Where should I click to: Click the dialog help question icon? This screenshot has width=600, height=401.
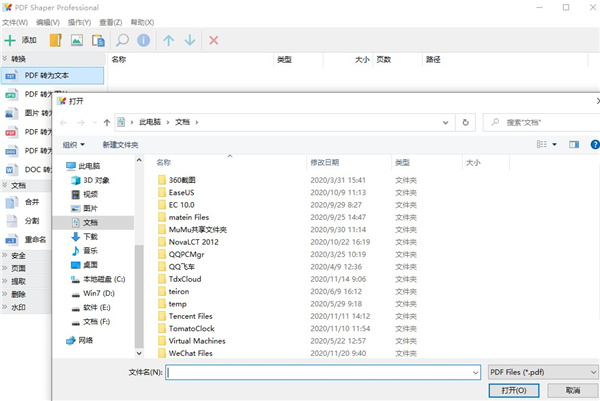coord(595,144)
